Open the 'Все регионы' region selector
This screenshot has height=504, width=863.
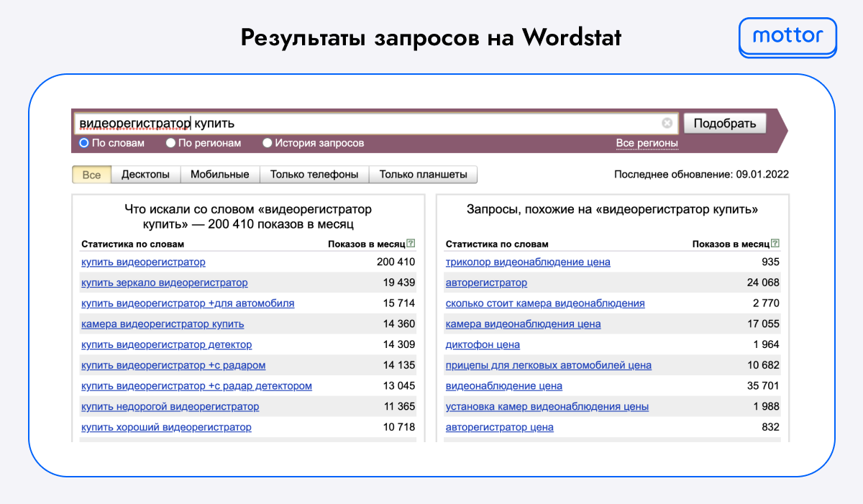(647, 143)
